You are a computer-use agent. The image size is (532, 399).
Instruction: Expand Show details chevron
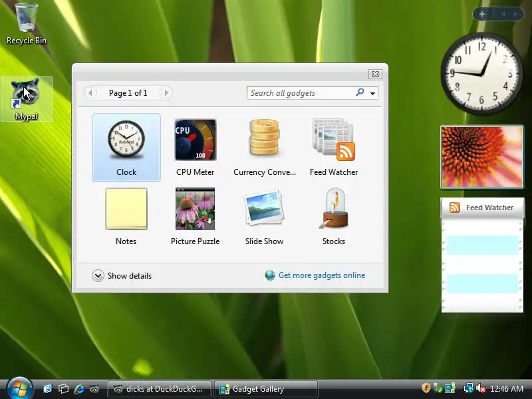tap(98, 275)
